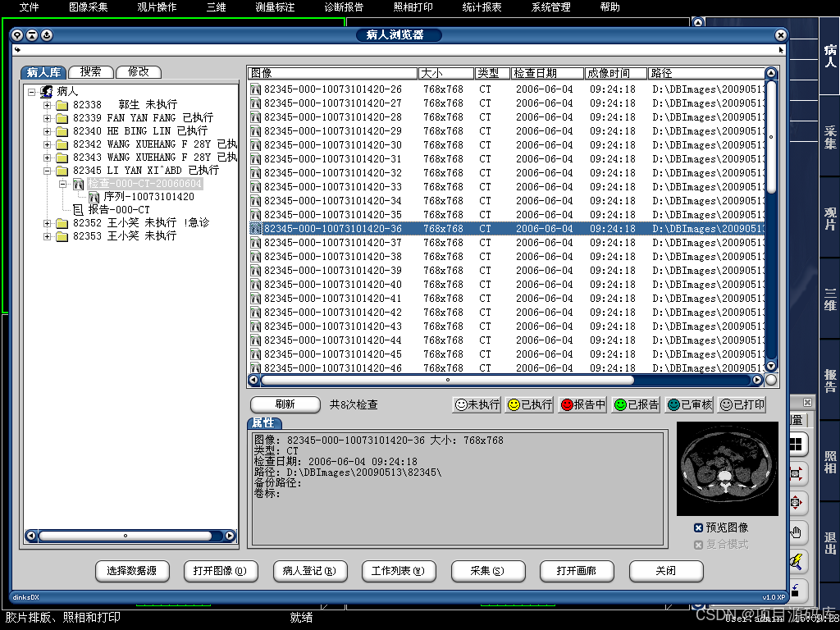Image resolution: width=840 pixels, height=630 pixels.
Task: Toggle the 已审核 status filter
Action: coord(689,405)
